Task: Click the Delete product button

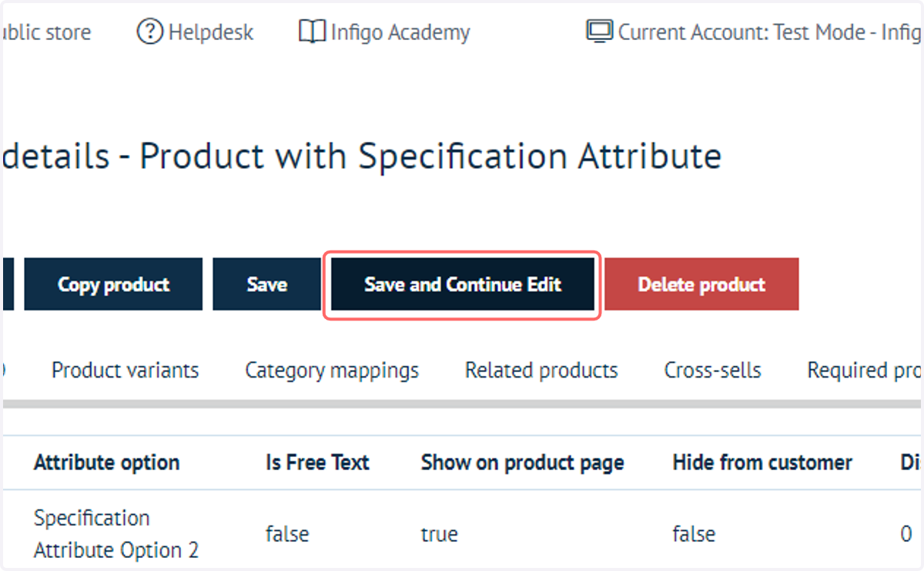Action: (701, 284)
